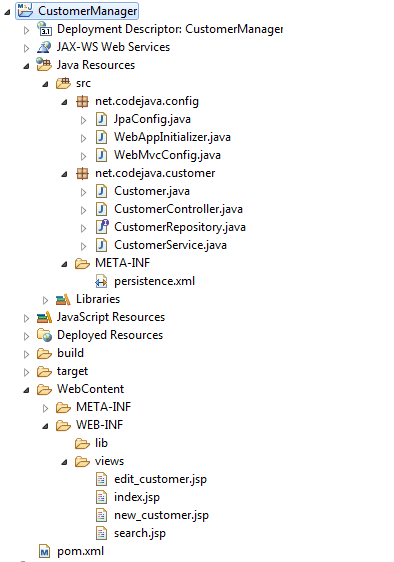The image size is (394, 562).
Task: Expand the JAX-WS Web Services node
Action: (27, 48)
